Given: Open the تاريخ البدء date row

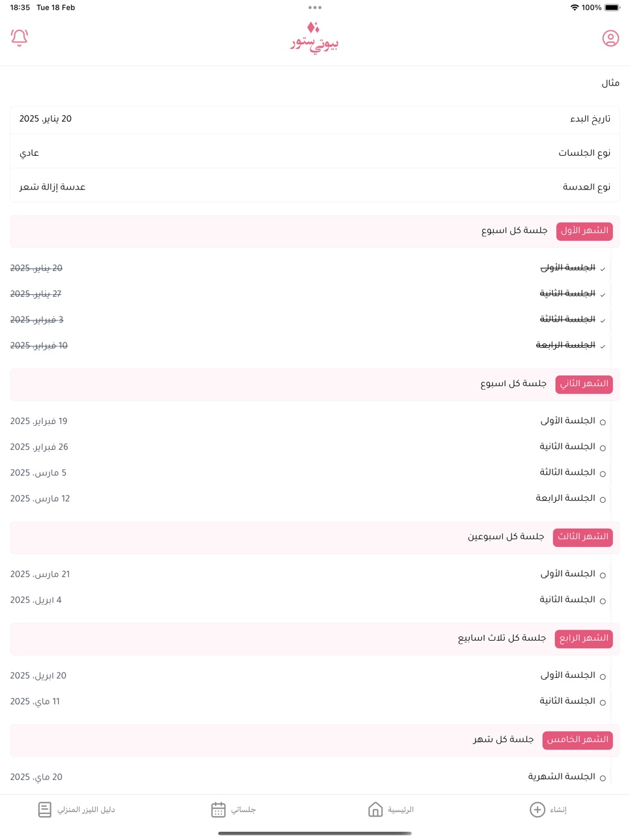Looking at the screenshot, I should (315, 119).
